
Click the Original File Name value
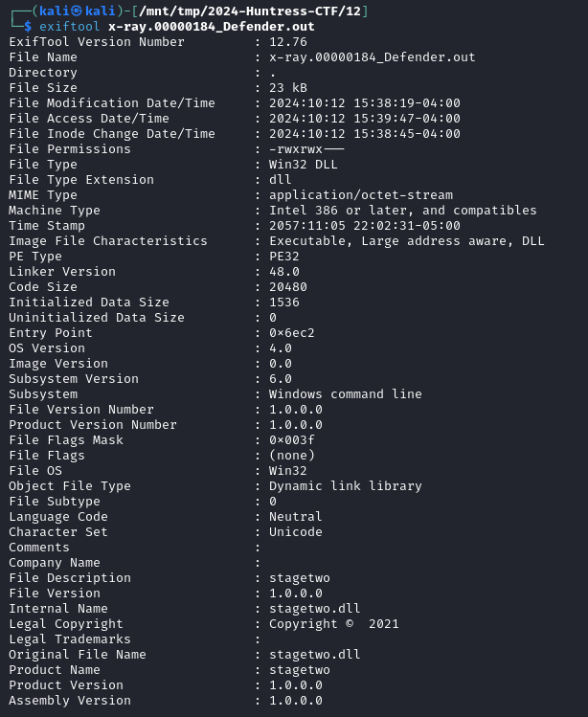[x=314, y=655]
